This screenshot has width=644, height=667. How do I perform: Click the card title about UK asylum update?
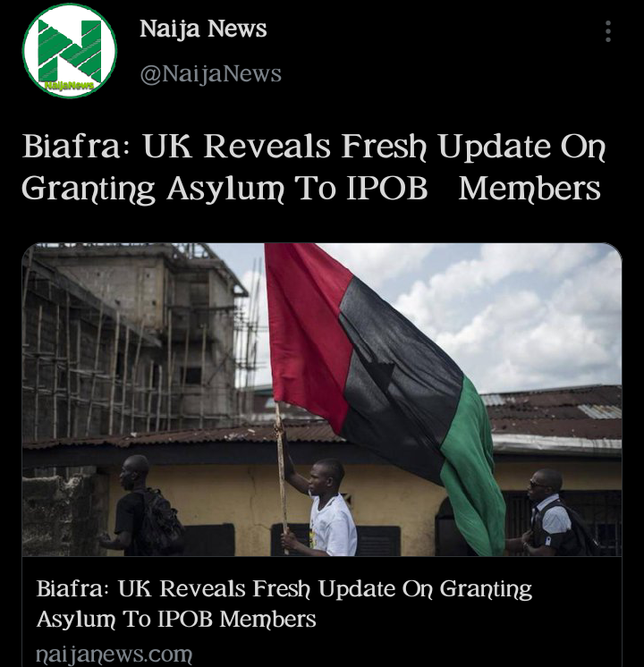coord(284,604)
